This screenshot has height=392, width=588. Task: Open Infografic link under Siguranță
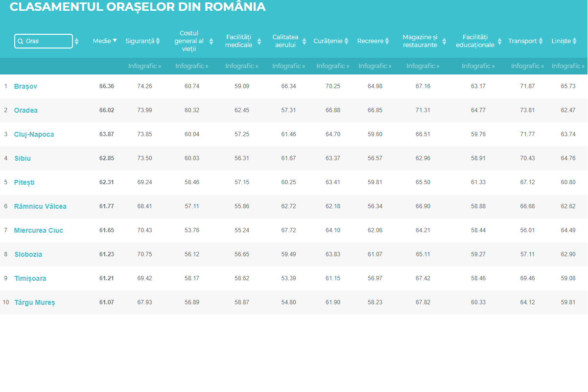144,66
